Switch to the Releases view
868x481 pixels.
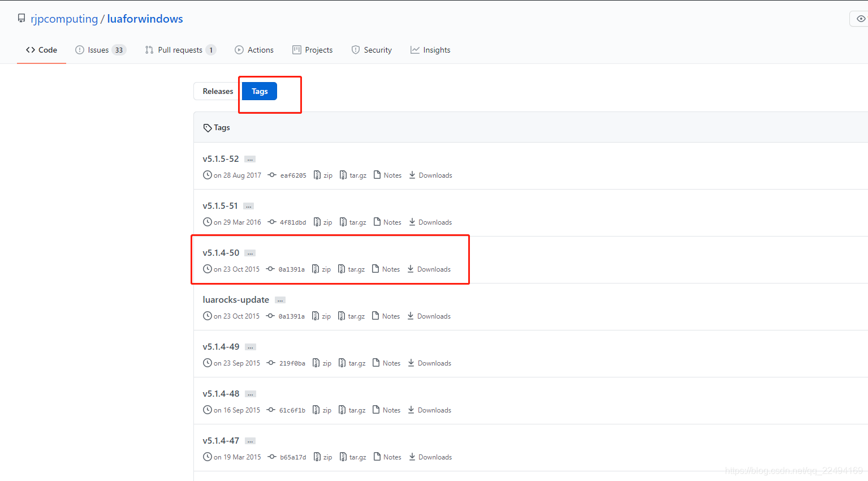coord(218,91)
